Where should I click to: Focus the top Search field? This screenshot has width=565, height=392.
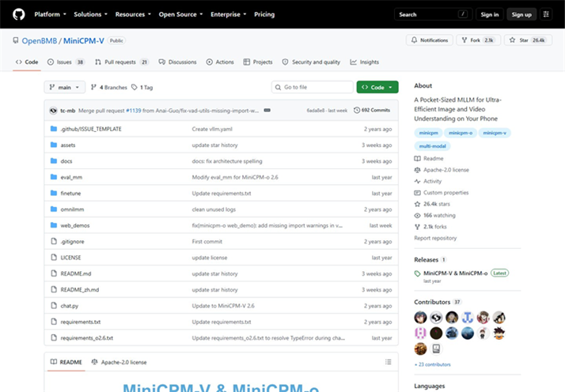pyautogui.click(x=433, y=14)
